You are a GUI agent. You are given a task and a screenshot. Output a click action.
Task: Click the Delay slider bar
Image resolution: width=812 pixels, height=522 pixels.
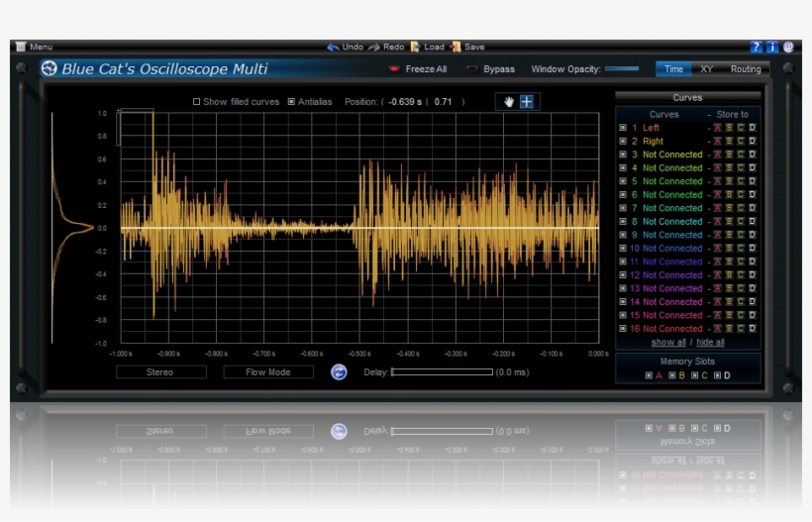point(442,372)
